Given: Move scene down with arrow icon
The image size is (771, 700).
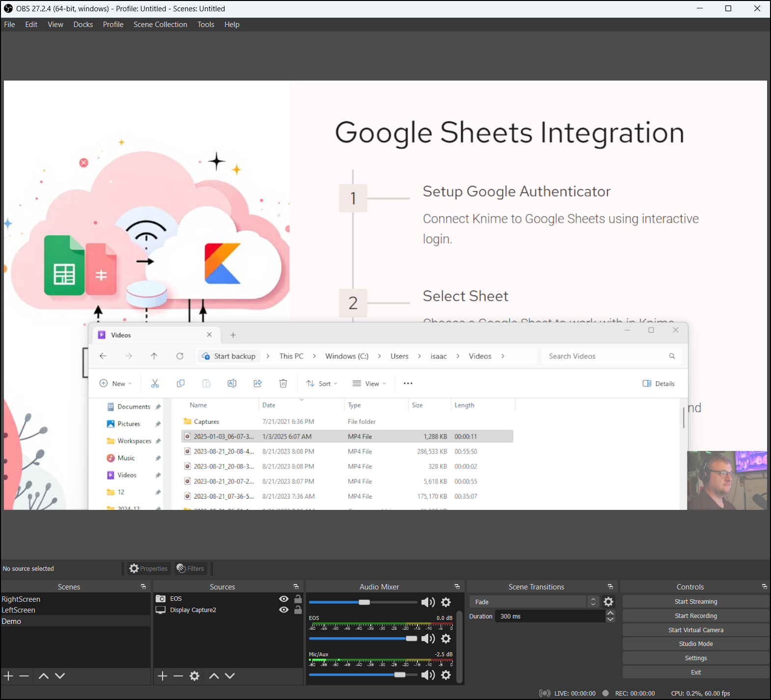Looking at the screenshot, I should click(x=60, y=676).
